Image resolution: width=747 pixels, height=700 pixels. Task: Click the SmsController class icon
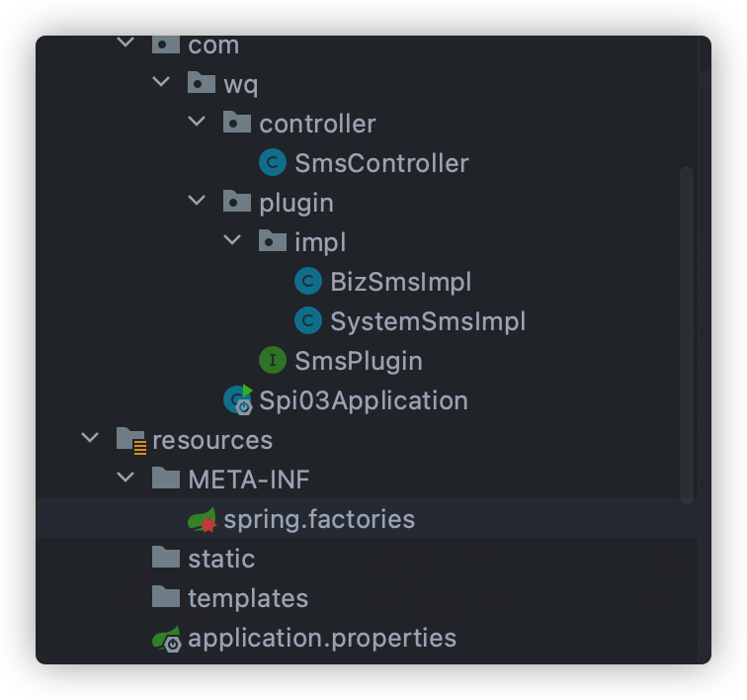coord(273,162)
